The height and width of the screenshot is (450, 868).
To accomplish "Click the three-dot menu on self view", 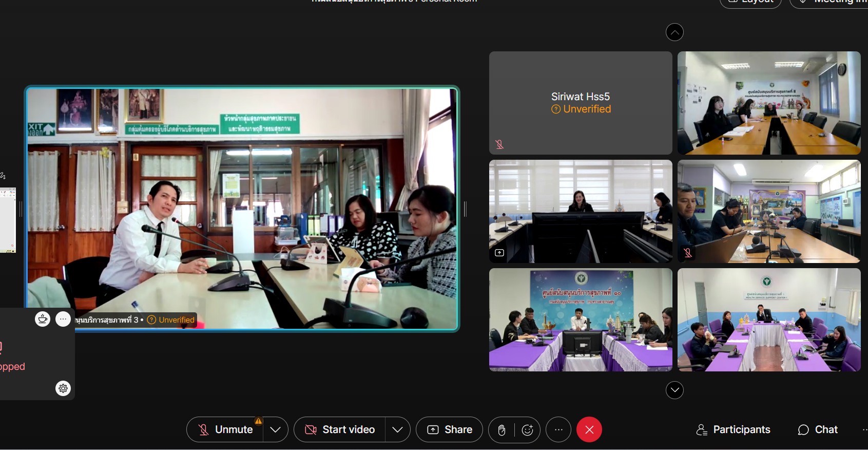I will (63, 319).
